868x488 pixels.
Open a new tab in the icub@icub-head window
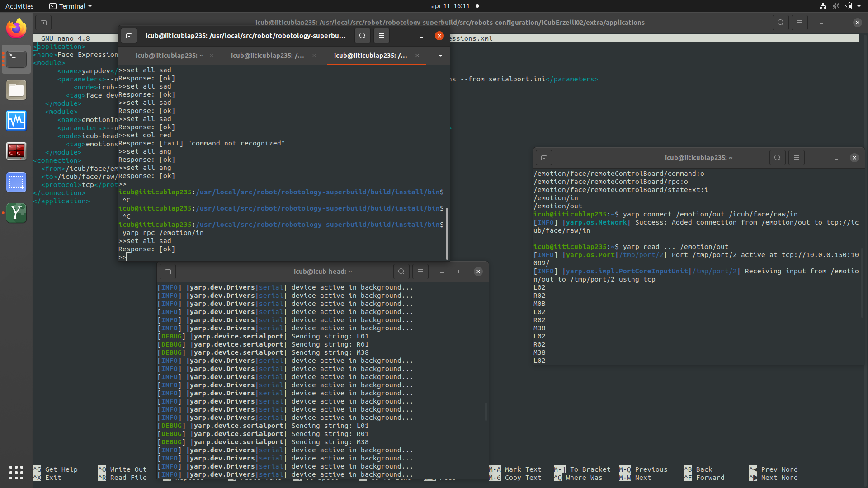[167, 272]
